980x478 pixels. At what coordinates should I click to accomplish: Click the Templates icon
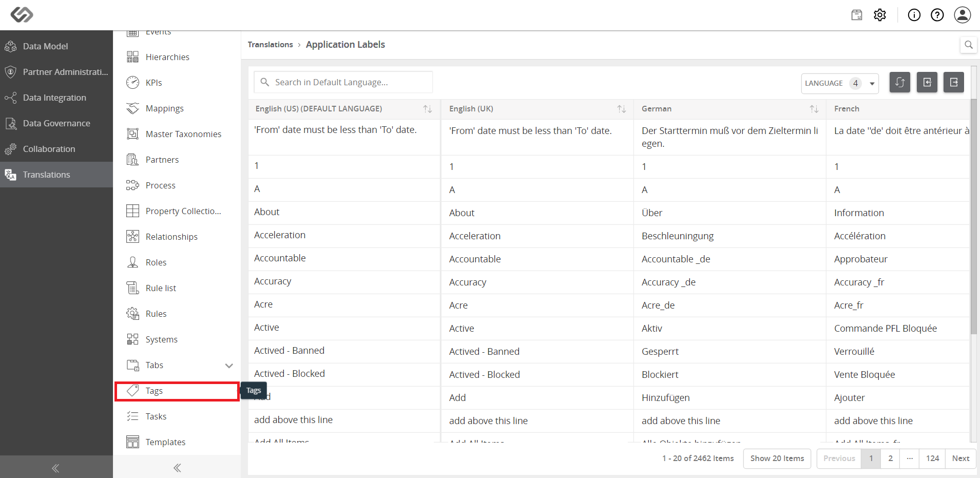[x=132, y=442]
